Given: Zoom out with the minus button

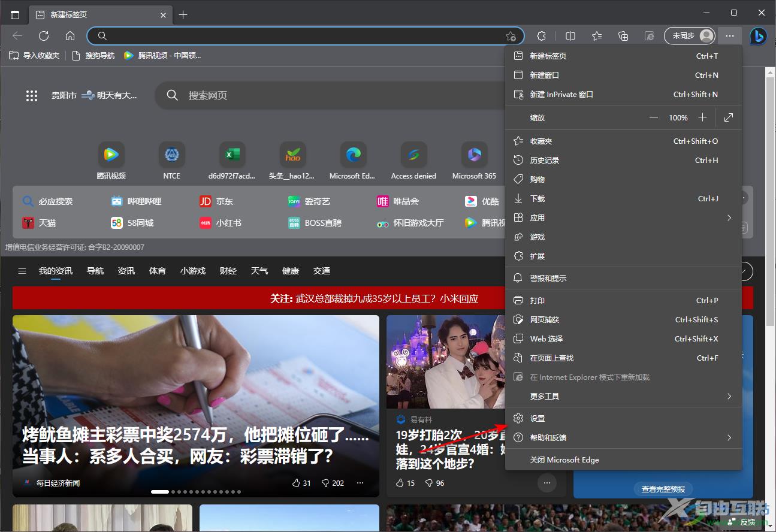Looking at the screenshot, I should pos(654,117).
